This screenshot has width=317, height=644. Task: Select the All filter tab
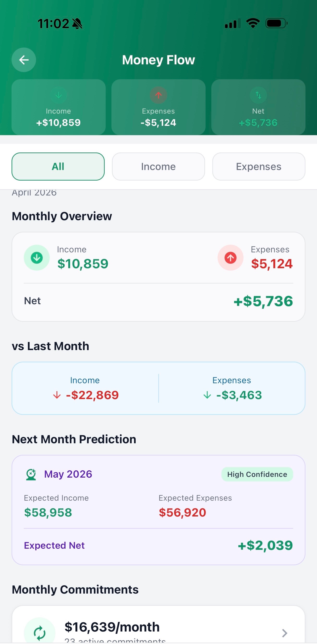click(x=58, y=166)
